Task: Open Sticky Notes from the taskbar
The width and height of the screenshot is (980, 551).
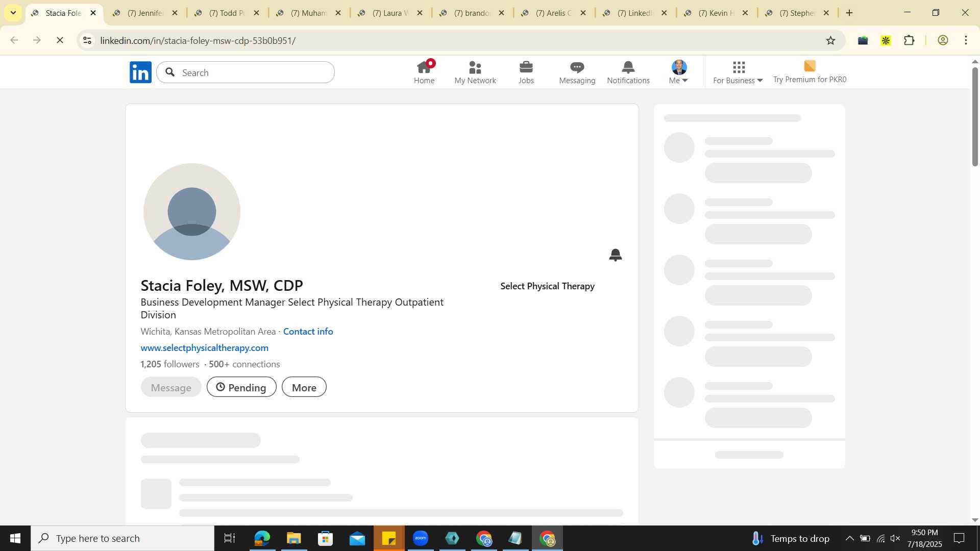Action: [389, 538]
